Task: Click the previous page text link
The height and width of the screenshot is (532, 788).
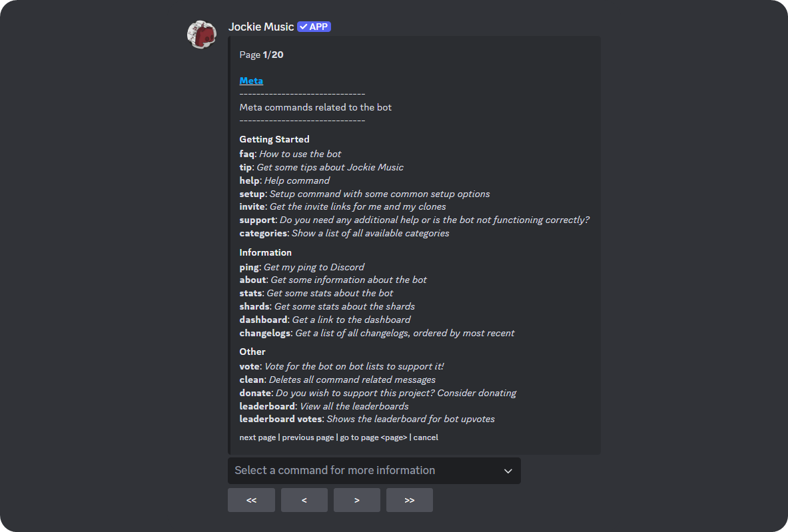Action: tap(308, 437)
